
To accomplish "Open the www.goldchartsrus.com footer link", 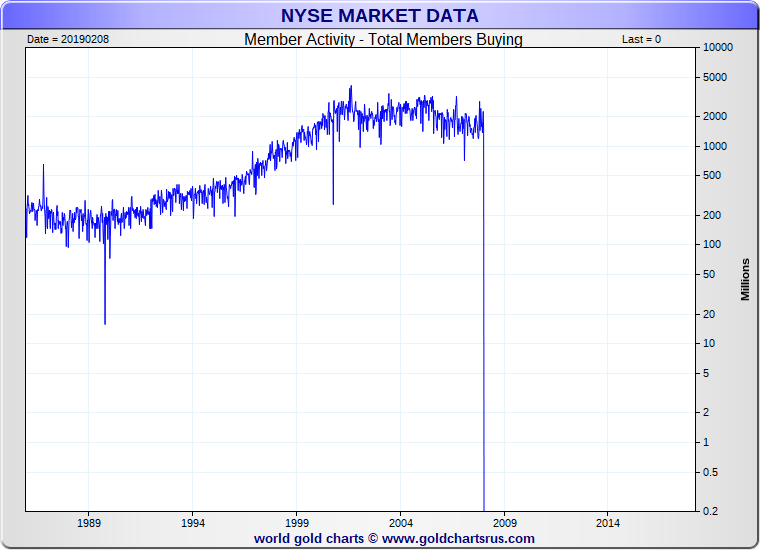I will (x=458, y=539).
